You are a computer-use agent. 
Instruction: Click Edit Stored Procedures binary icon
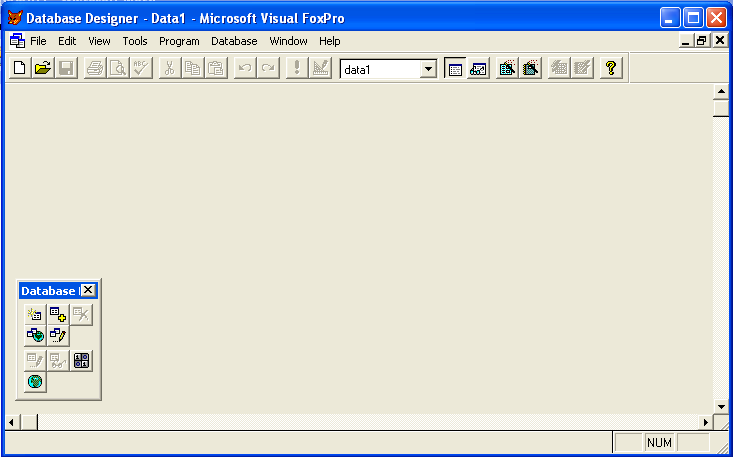81,361
